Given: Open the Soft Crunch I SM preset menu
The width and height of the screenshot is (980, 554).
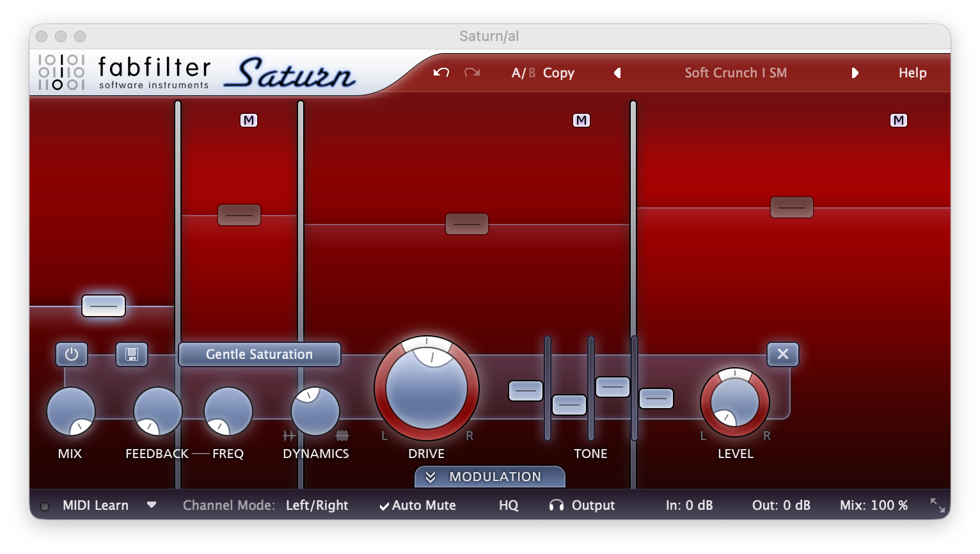Looking at the screenshot, I should tap(736, 73).
